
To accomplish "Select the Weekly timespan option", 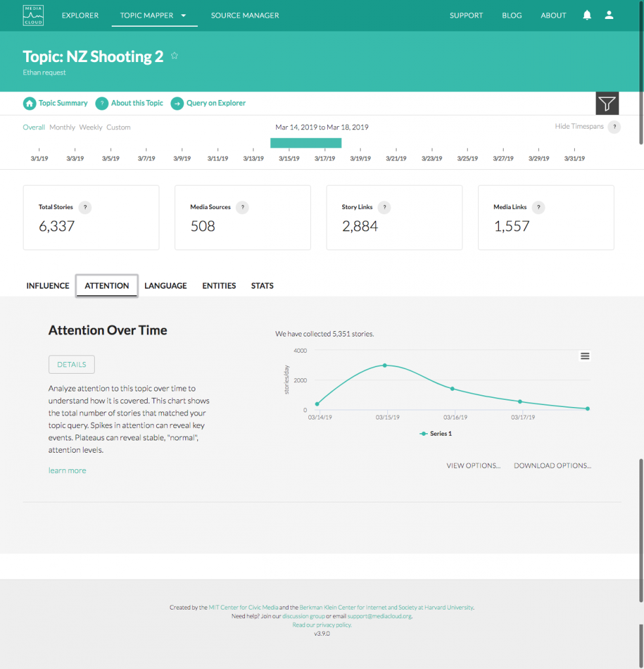I will (x=91, y=127).
